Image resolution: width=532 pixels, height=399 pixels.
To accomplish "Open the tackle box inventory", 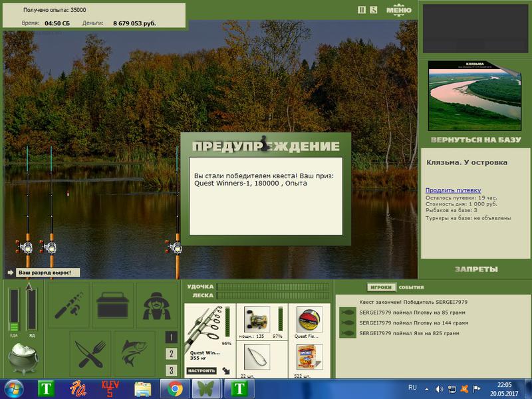I will coord(112,305).
